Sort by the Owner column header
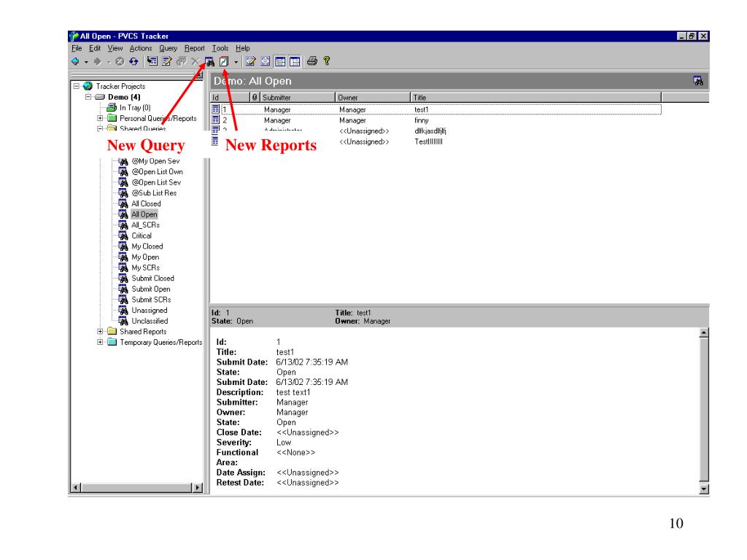This screenshot has height=560, width=747. click(x=373, y=97)
